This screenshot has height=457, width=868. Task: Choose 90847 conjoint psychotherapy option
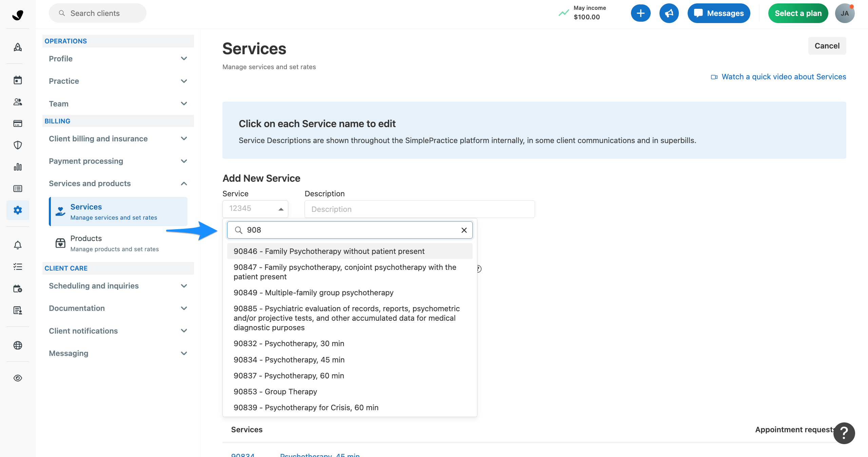click(x=350, y=272)
